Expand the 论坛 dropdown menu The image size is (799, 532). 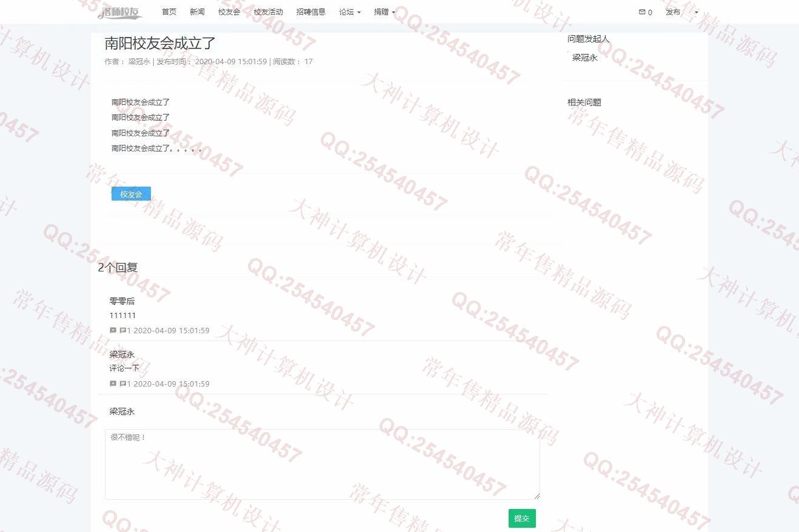350,12
